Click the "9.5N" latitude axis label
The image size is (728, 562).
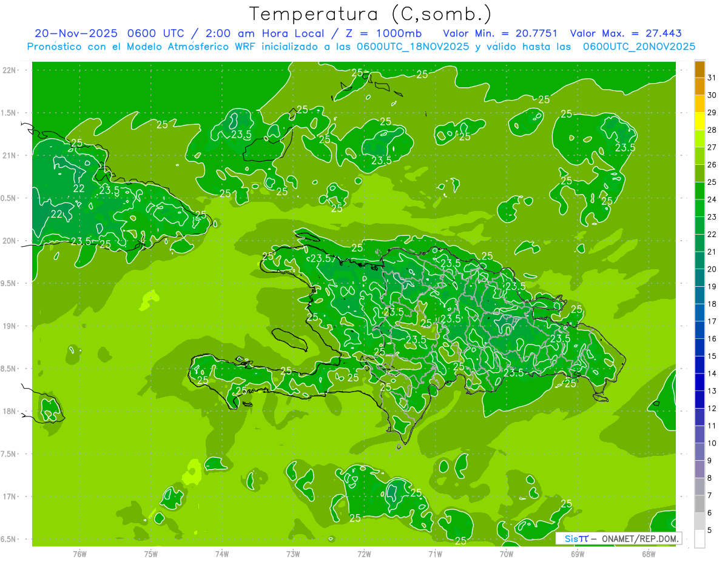9,283
